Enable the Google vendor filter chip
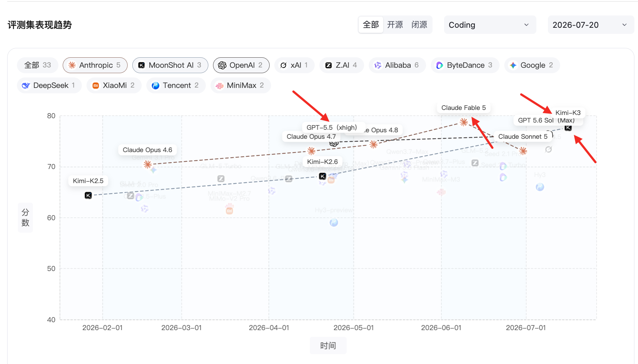The image size is (638, 364). tap(532, 65)
